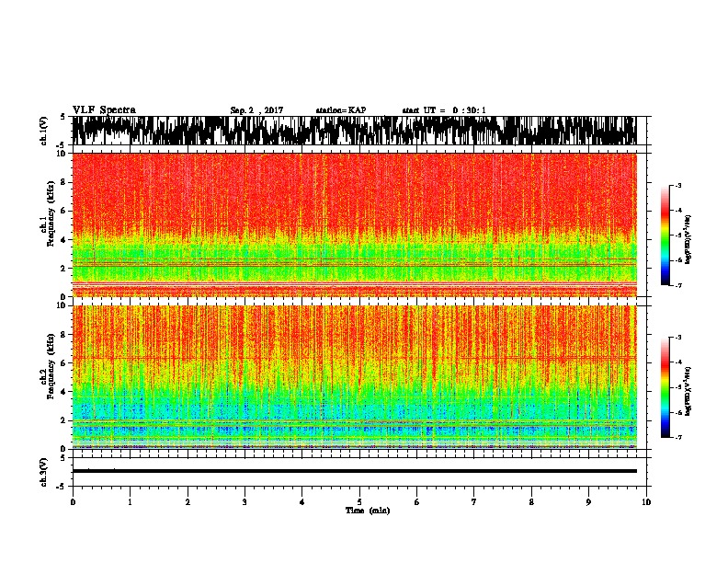The width and height of the screenshot is (728, 563).
Task: Click the "ch.3(V)" axis label
Action: click(x=44, y=472)
